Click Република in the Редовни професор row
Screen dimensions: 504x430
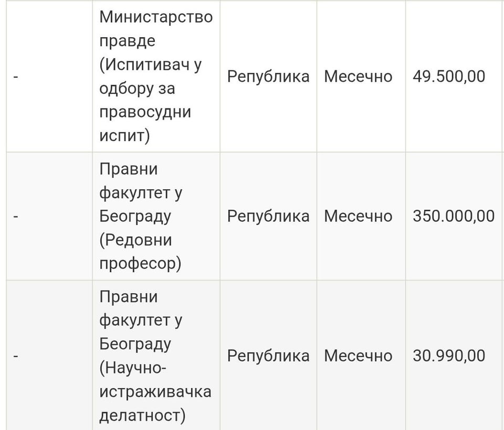pyautogui.click(x=268, y=216)
